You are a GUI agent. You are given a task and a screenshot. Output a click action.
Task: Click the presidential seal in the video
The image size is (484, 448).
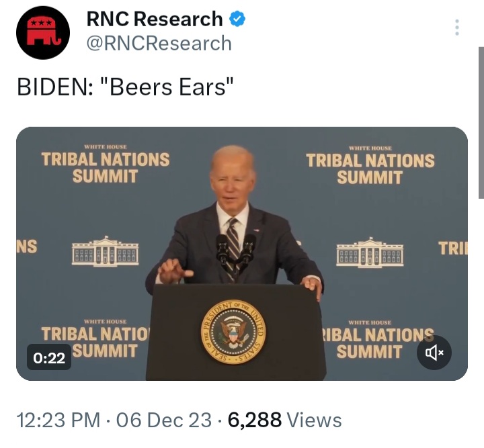point(233,332)
